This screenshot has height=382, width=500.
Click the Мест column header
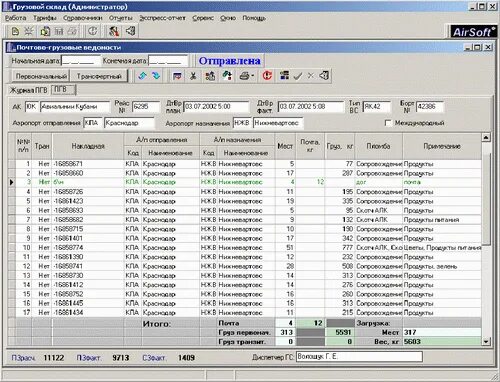[x=285, y=146]
